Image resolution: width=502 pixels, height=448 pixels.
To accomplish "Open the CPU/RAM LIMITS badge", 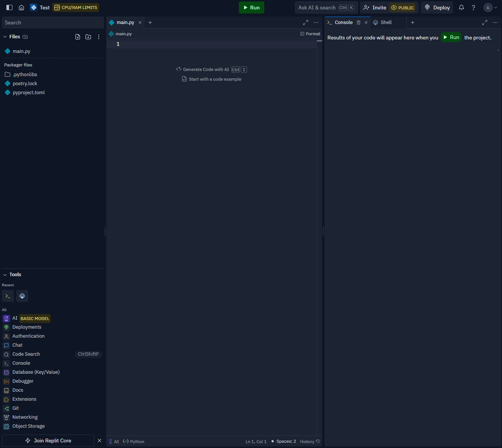I will click(75, 8).
